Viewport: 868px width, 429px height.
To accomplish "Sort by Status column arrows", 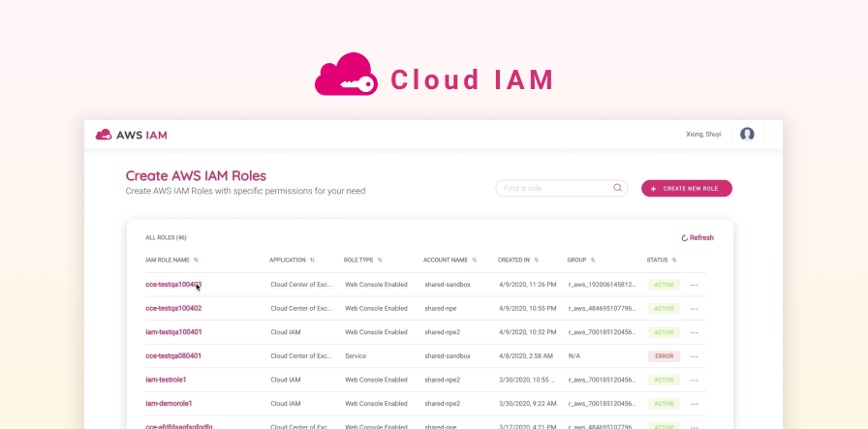I will 674,260.
